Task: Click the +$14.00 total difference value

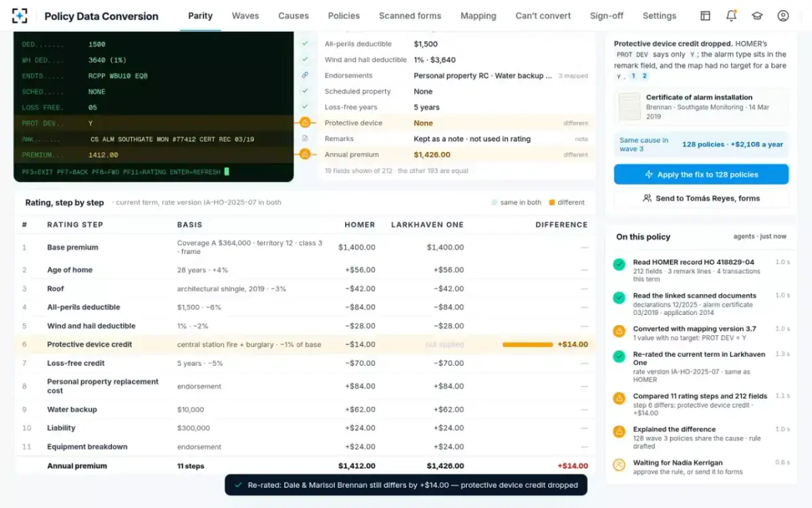Action: tap(572, 466)
